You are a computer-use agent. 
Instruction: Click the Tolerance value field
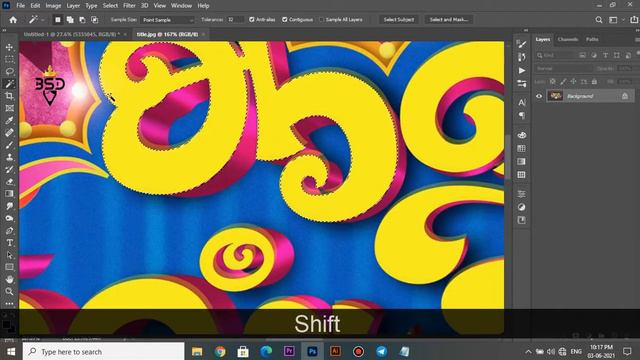click(x=235, y=20)
